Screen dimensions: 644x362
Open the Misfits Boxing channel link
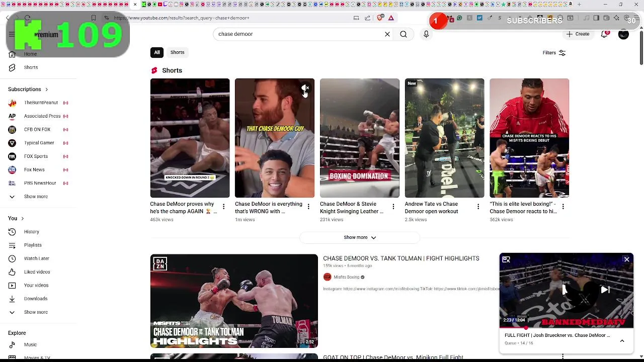tap(346, 277)
